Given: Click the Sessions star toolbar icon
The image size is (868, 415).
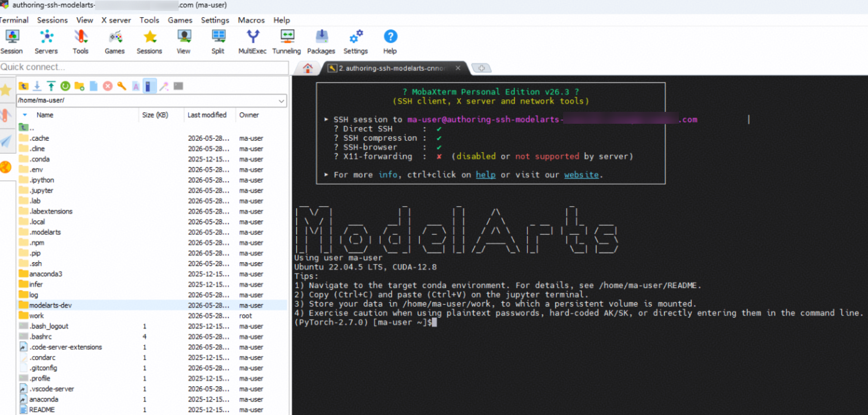Looking at the screenshot, I should pyautogui.click(x=150, y=42).
